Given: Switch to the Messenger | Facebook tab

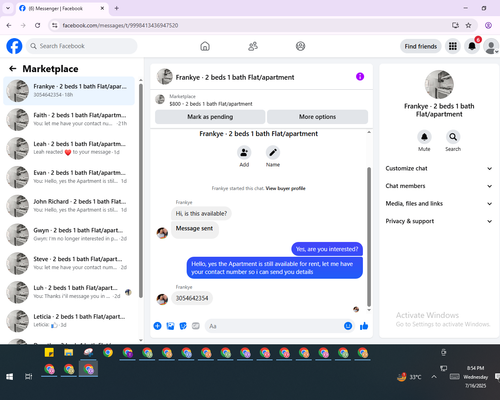Looking at the screenshot, I should pos(62,8).
